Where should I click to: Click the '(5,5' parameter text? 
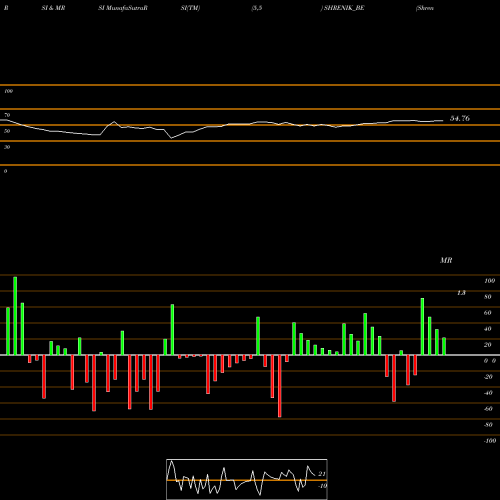[257, 8]
